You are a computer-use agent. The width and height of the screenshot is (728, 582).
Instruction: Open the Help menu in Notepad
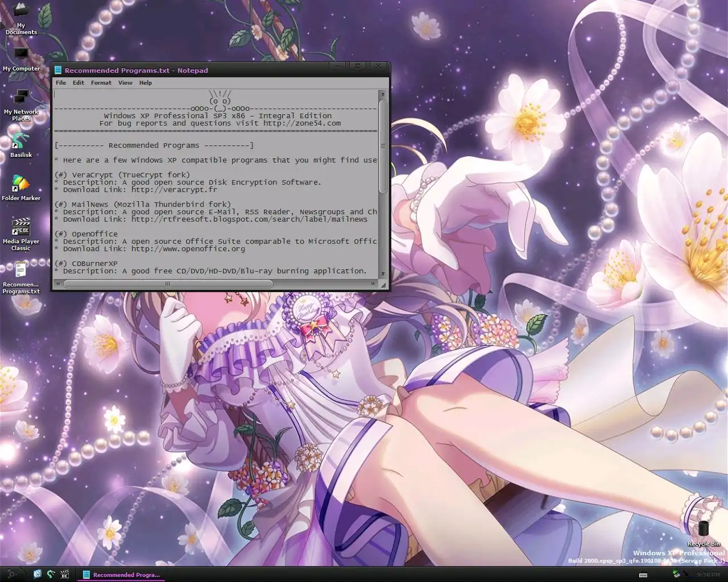click(x=146, y=83)
